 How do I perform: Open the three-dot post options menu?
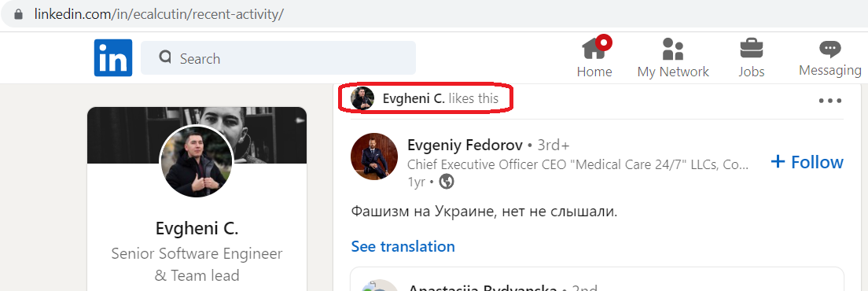[830, 101]
